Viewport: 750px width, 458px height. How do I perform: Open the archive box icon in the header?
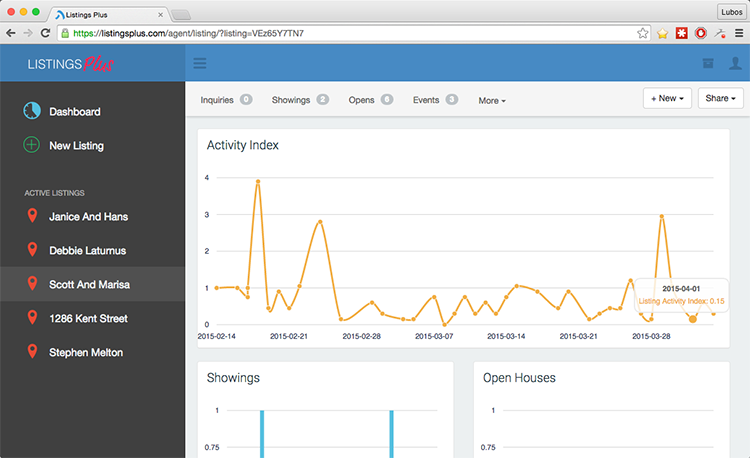click(x=708, y=63)
